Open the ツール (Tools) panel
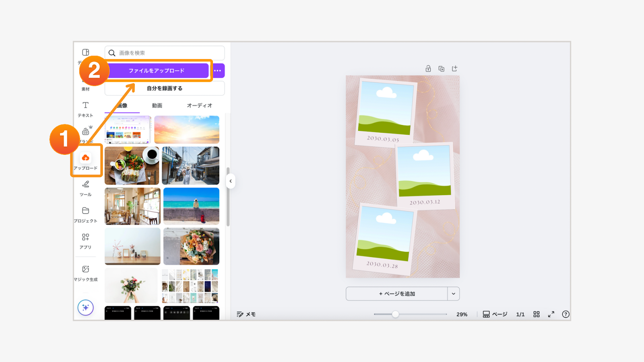Screen dimensions: 644x362 86,188
